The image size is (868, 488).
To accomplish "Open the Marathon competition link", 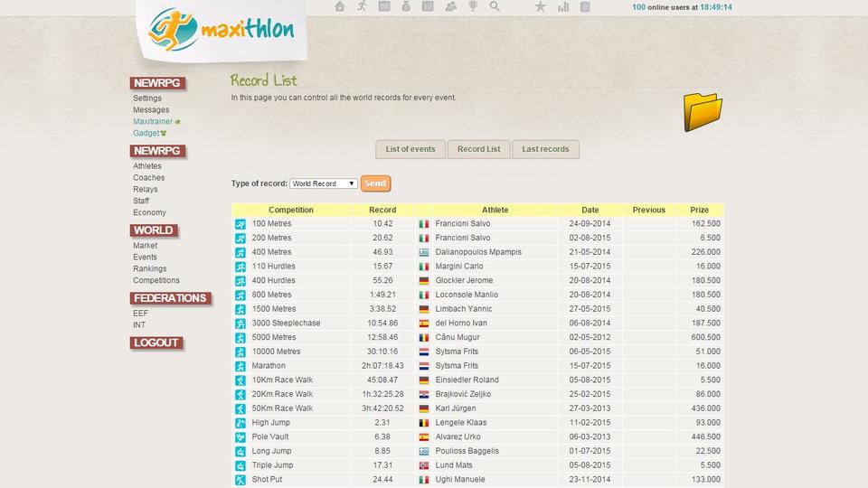I will click(269, 366).
